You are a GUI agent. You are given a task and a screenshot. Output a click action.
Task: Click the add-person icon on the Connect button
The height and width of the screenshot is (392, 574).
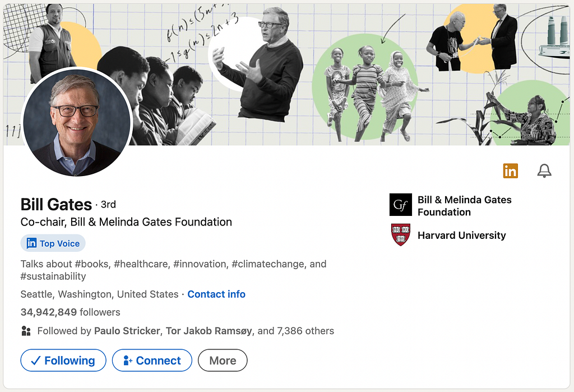click(x=127, y=361)
